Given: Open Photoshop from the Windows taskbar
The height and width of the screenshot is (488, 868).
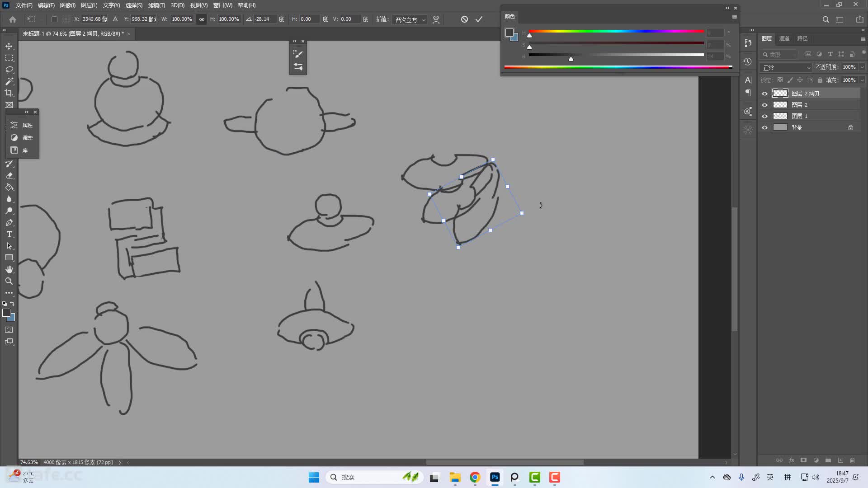Looking at the screenshot, I should (x=495, y=477).
